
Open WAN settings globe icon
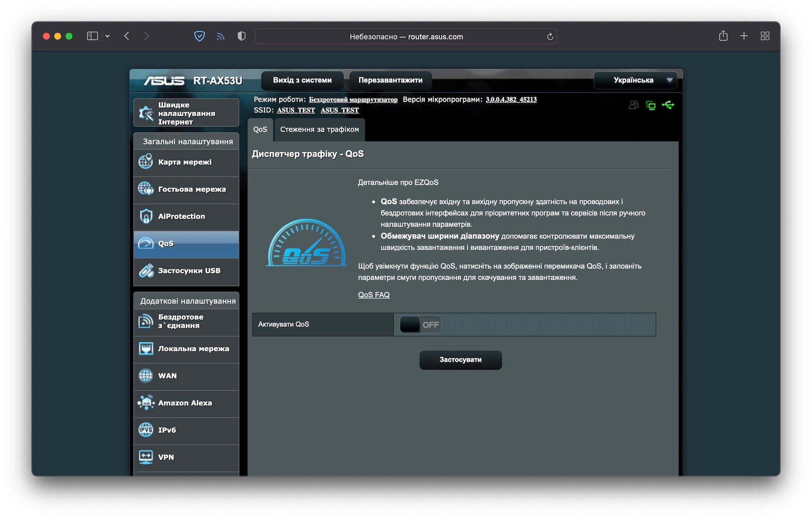tap(146, 376)
